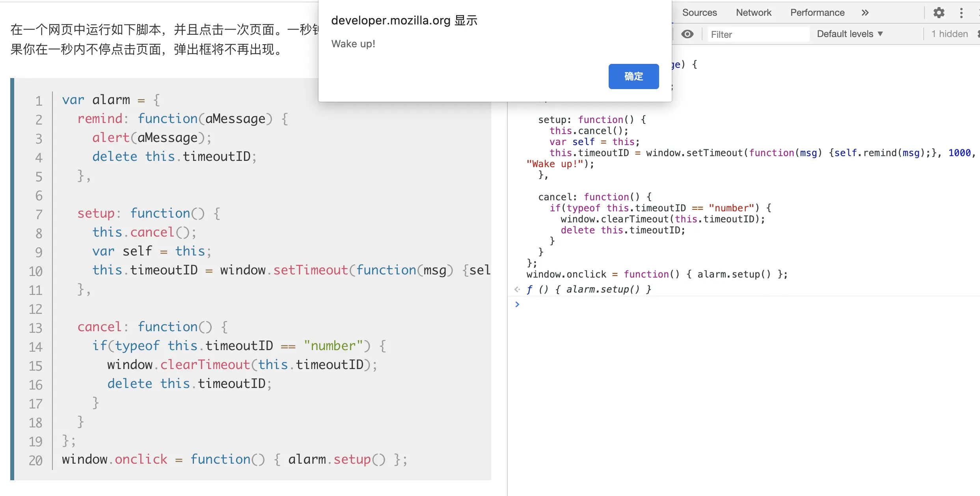This screenshot has width=980, height=496.
Task: Open the three-dot customize DevTools menu
Action: 961,13
